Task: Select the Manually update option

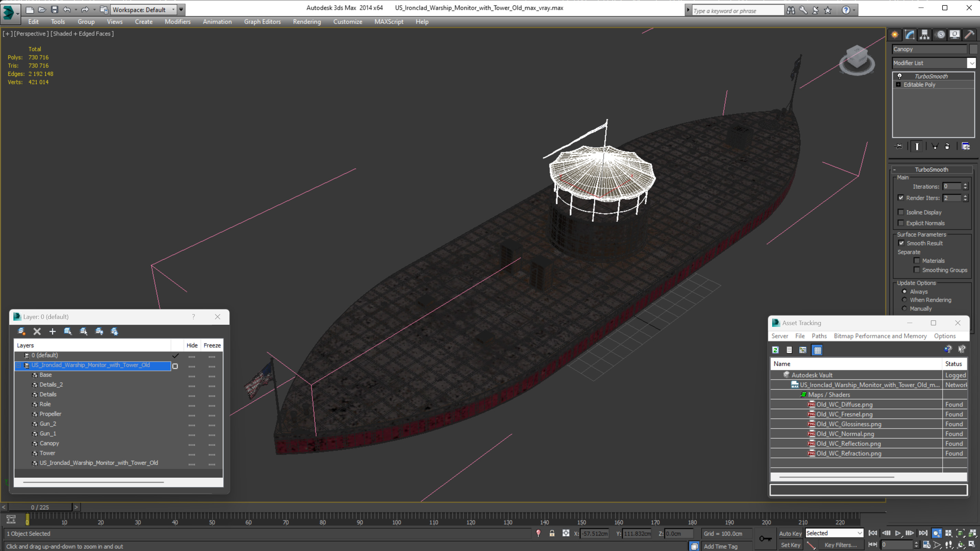Action: coord(904,308)
